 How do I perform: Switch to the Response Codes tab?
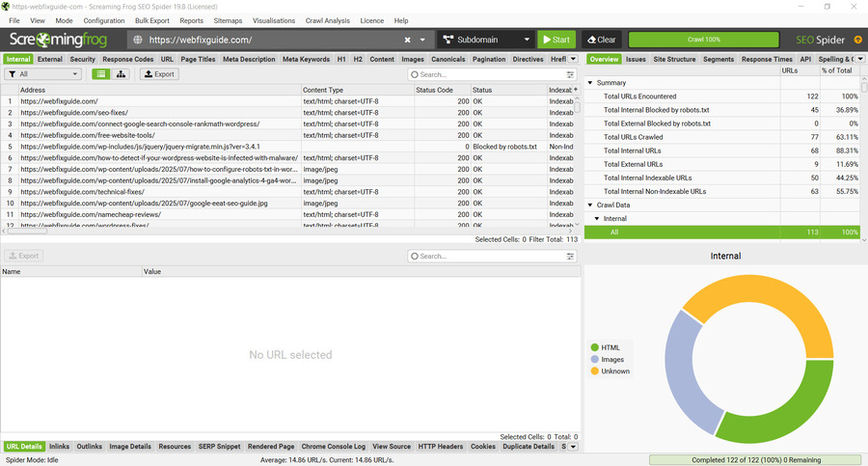(x=128, y=59)
